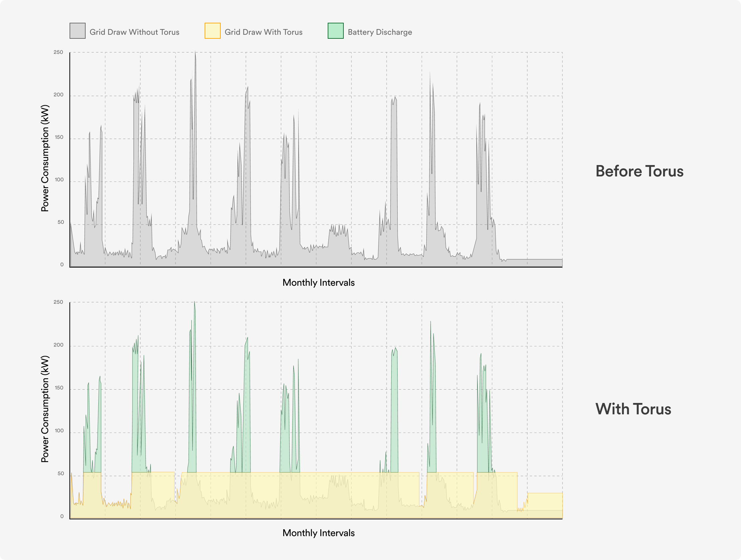
Task: Click 'Monthly Intervals' label under top chart
Action: 318,283
